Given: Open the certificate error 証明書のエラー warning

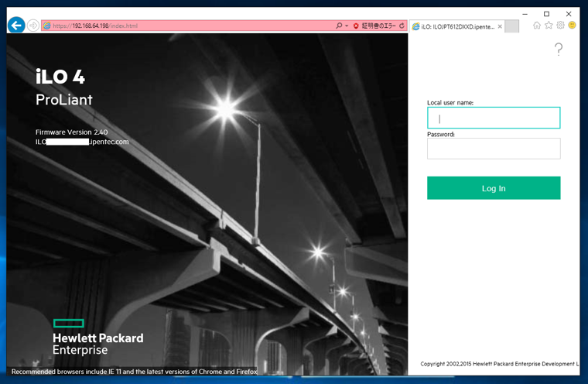Looking at the screenshot, I should tap(374, 26).
